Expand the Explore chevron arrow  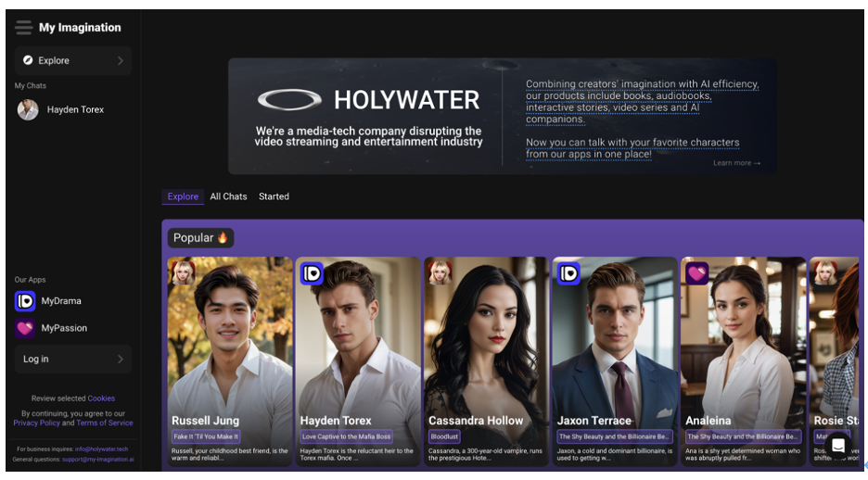point(121,61)
